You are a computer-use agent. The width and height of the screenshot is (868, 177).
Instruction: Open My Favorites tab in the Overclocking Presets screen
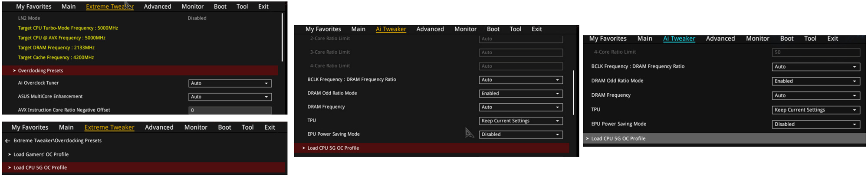(x=30, y=127)
